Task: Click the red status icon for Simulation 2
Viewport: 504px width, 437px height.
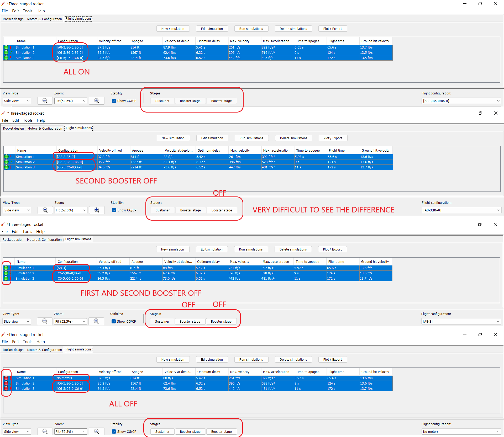Action: (6, 383)
